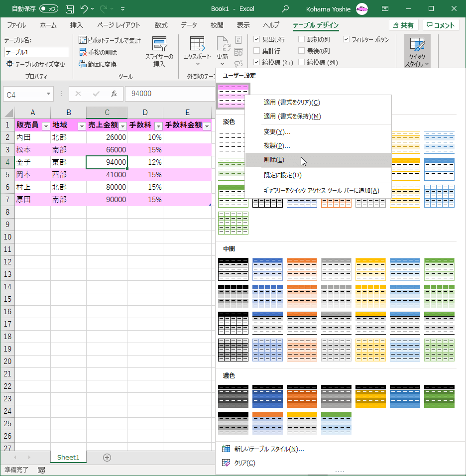
Task: Check Last Column (最後の列) checkbox
Action: [302, 51]
